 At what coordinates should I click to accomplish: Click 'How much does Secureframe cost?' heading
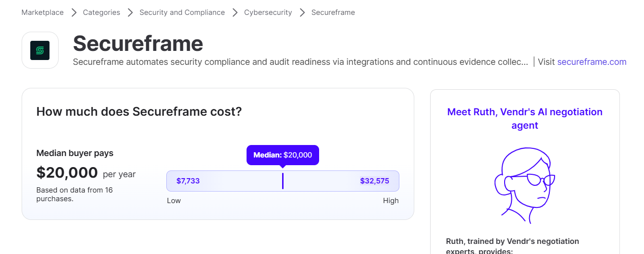click(x=139, y=112)
